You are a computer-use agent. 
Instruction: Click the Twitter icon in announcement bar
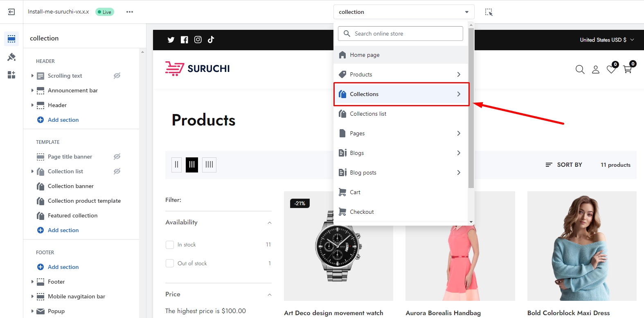coord(171,40)
